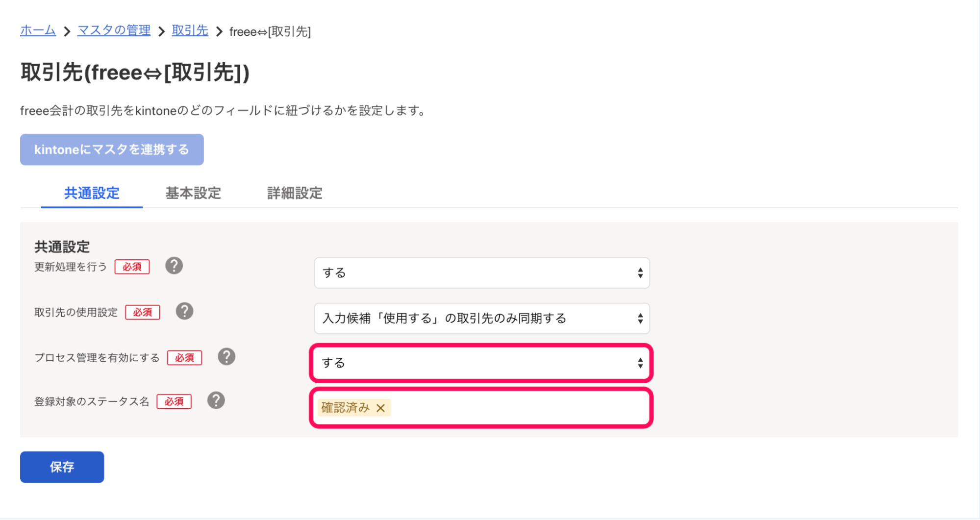This screenshot has height=520, width=980.
Task: Click the 保存 button
Action: [x=61, y=467]
